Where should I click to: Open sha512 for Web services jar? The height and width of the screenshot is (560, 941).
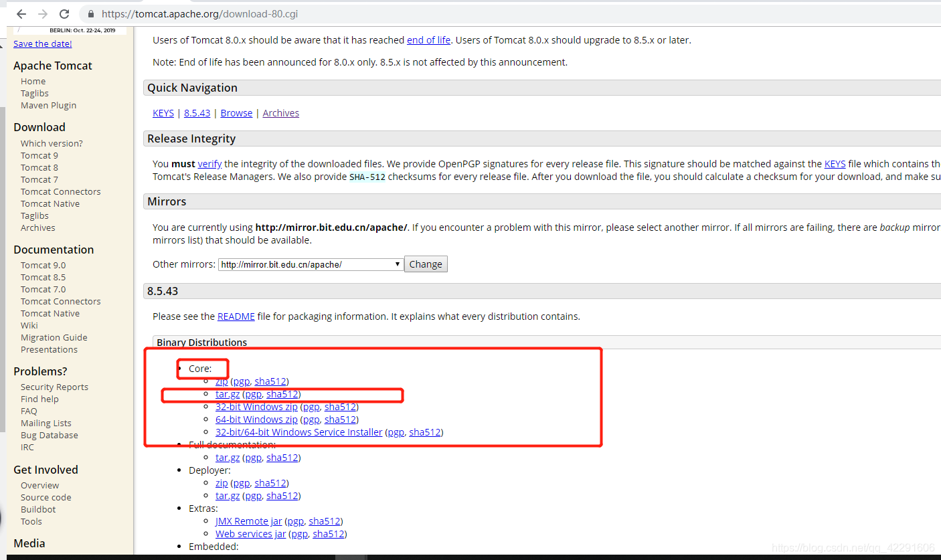pyautogui.click(x=329, y=534)
